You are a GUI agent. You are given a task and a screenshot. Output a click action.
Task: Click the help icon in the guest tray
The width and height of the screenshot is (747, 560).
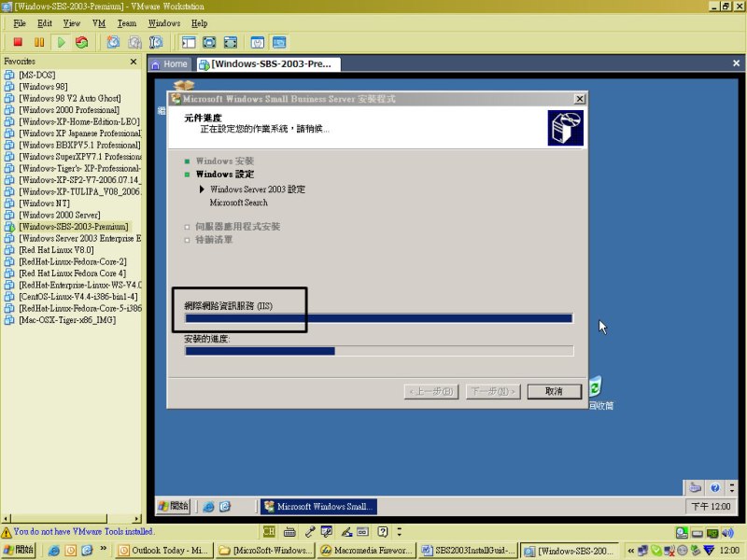714,487
